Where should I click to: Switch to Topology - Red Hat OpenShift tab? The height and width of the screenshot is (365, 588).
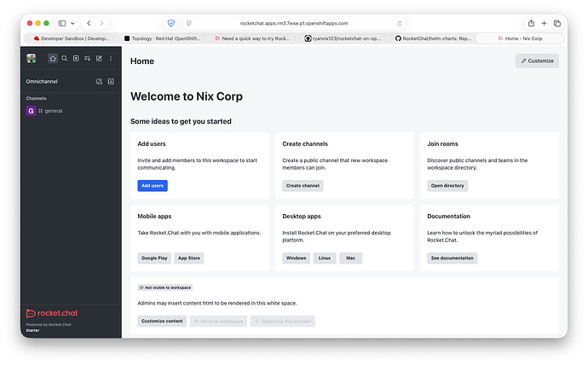[163, 38]
